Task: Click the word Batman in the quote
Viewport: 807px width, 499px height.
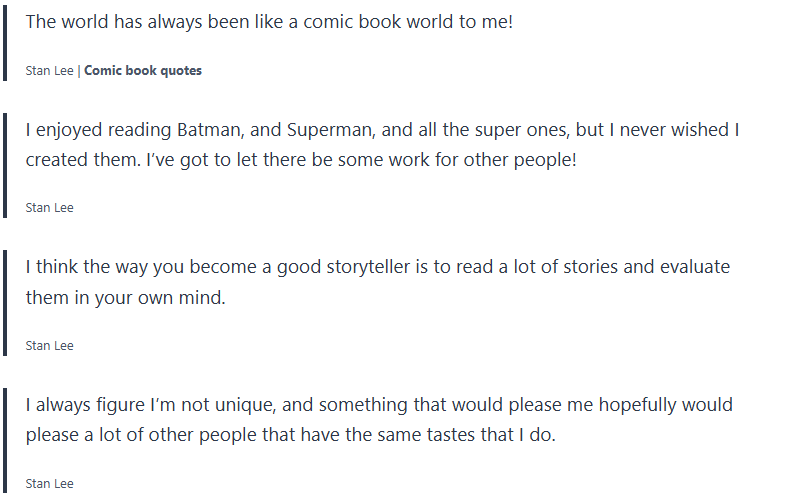Action: click(208, 130)
